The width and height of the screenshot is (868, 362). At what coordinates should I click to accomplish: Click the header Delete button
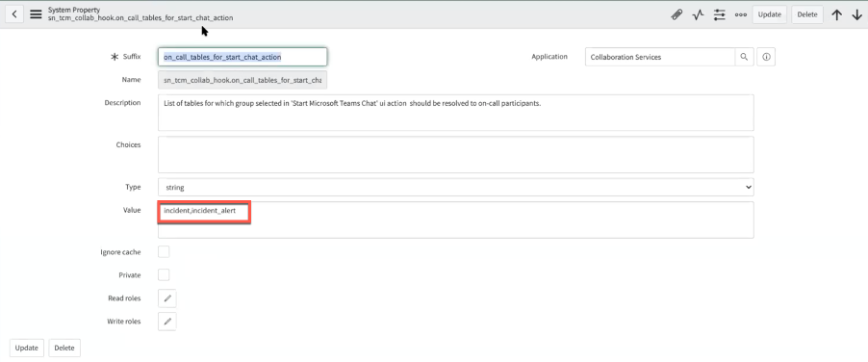pyautogui.click(x=807, y=15)
